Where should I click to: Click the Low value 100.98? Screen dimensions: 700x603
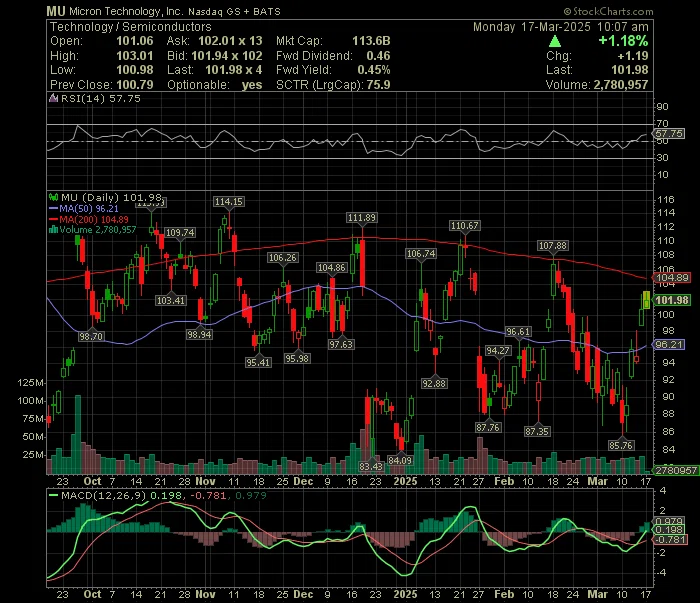click(x=134, y=70)
